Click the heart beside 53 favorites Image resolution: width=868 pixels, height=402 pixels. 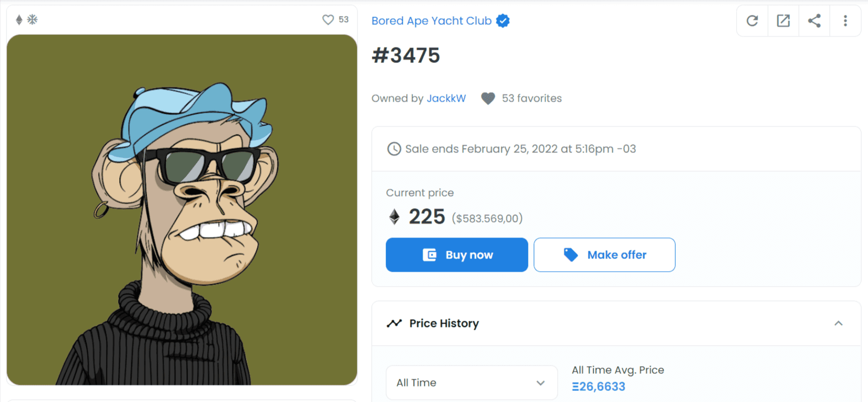(488, 98)
